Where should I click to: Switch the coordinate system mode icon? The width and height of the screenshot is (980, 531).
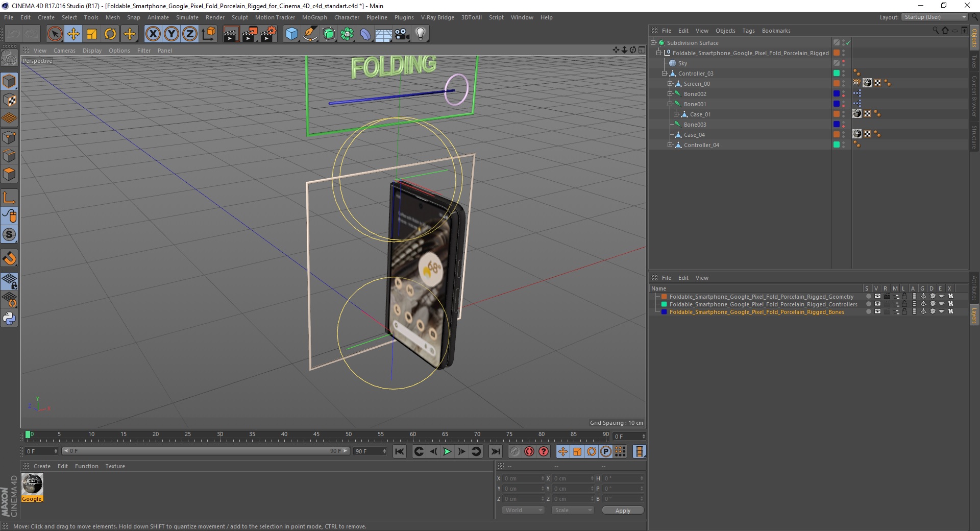(208, 34)
